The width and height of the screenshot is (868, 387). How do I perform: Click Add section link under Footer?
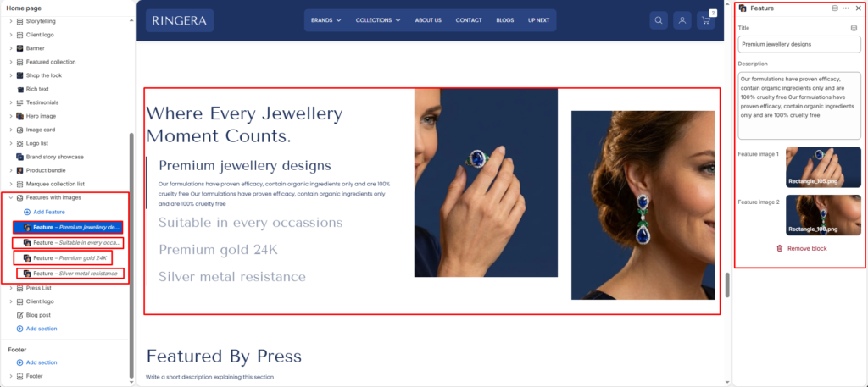click(x=42, y=362)
